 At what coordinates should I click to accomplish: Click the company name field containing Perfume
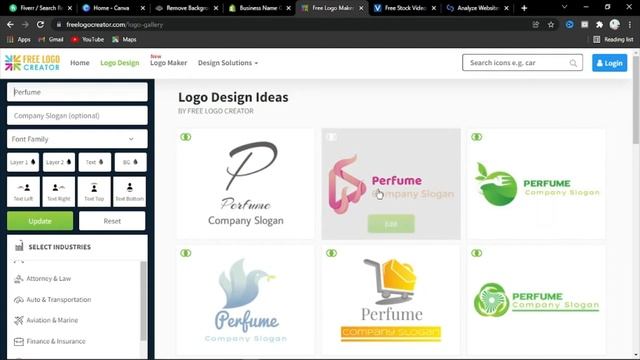(77, 92)
